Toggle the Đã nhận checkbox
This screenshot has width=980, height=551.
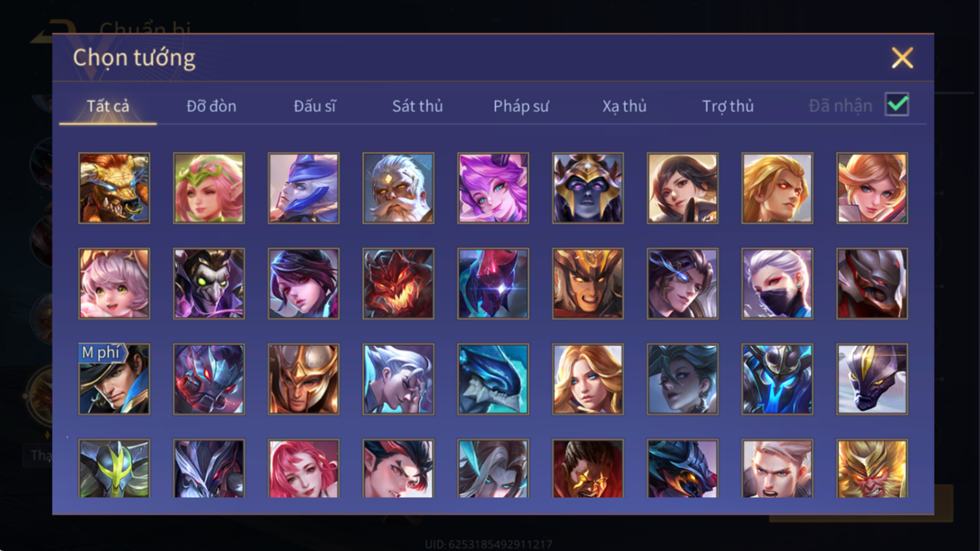897,104
